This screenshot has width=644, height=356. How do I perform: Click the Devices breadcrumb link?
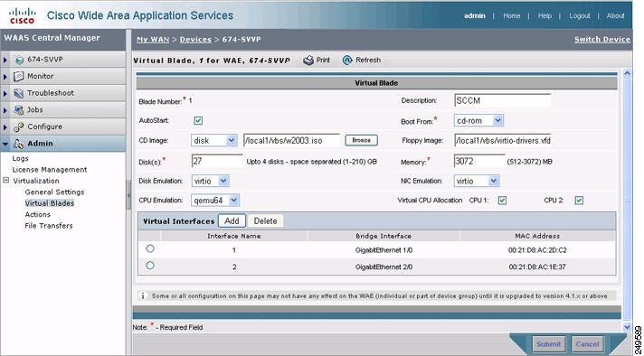(195, 40)
